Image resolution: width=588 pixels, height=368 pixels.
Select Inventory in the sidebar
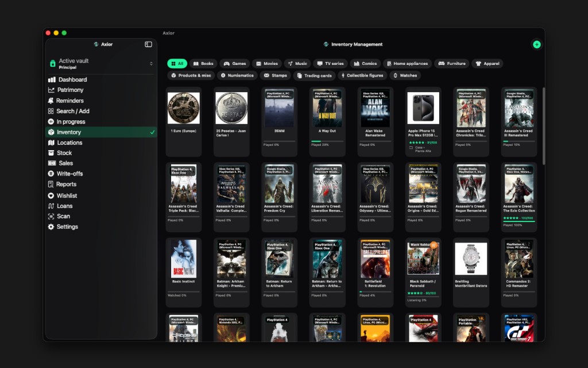[x=100, y=132]
